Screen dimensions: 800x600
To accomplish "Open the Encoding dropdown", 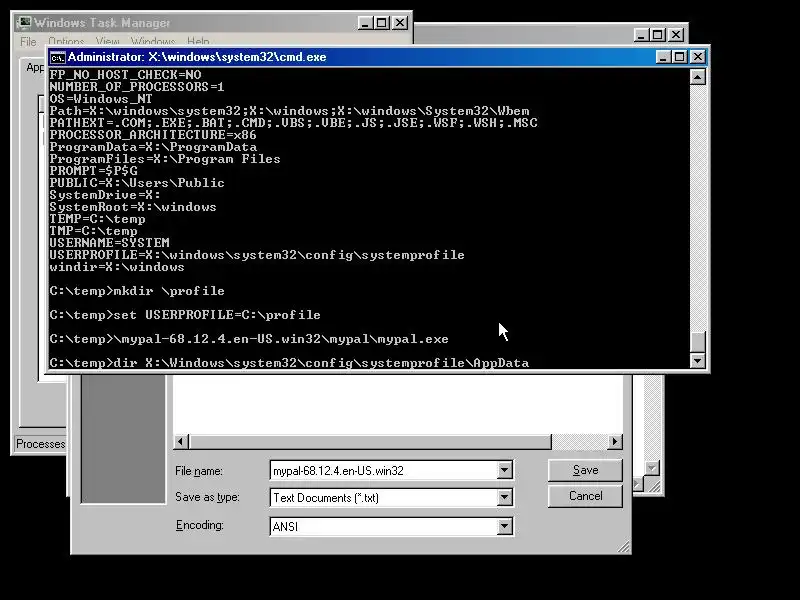I will coord(504,526).
